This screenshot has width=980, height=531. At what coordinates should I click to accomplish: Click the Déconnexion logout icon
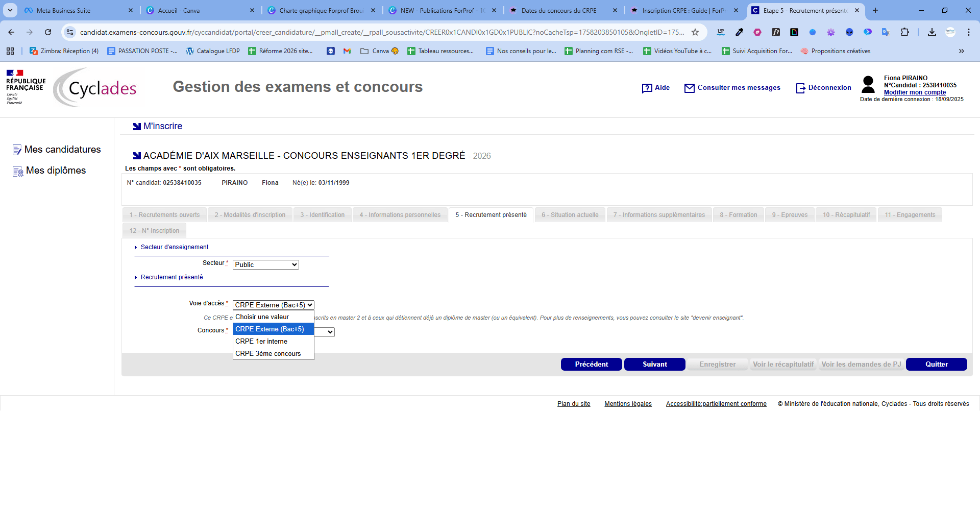[x=800, y=88]
